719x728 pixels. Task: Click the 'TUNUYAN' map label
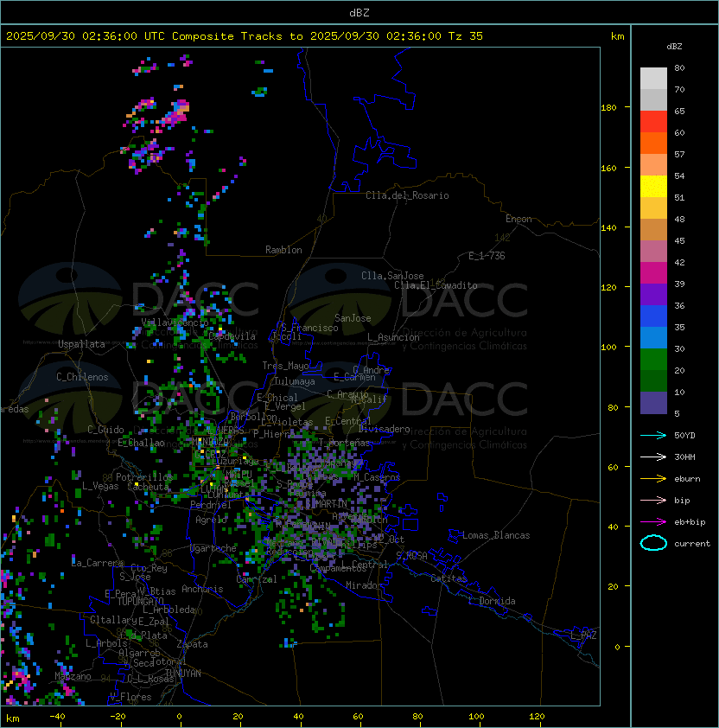point(183,674)
